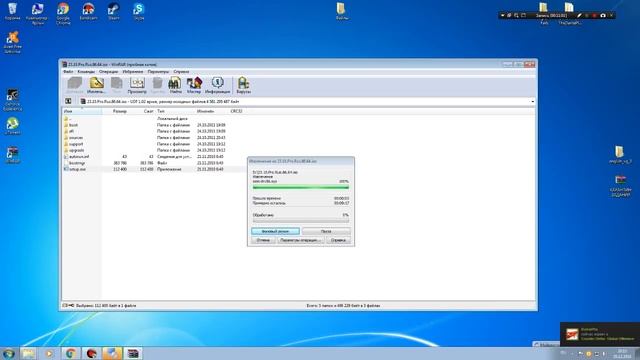Open the Favorites (Избранное) menu
640x360 pixels.
coord(133,71)
